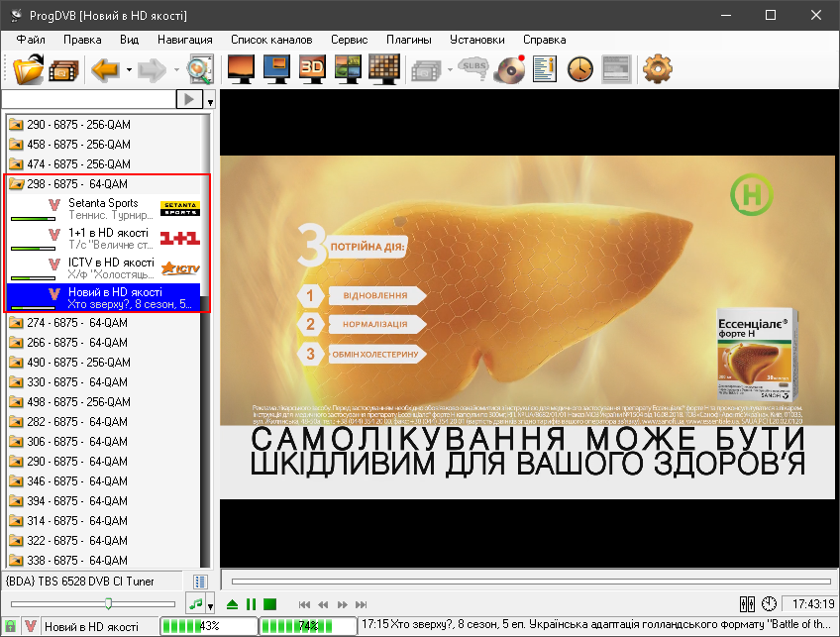Switch to 3D display mode icon
The width and height of the screenshot is (840, 637).
[313, 68]
